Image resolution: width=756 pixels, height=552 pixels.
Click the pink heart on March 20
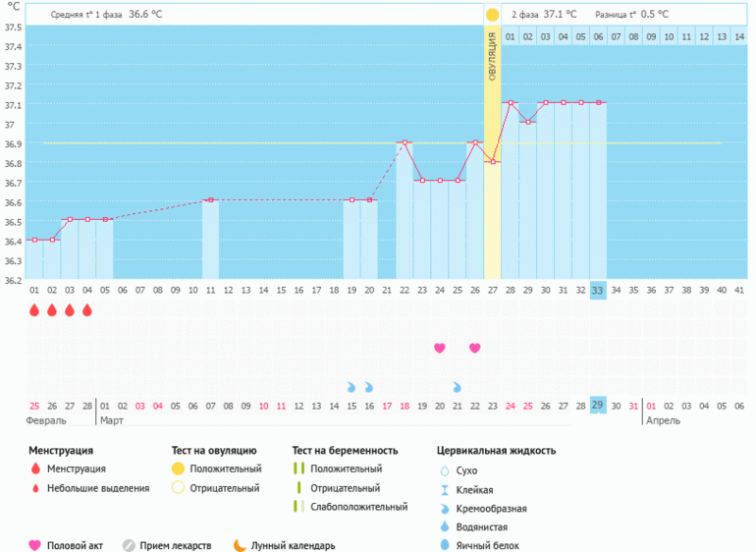[440, 348]
